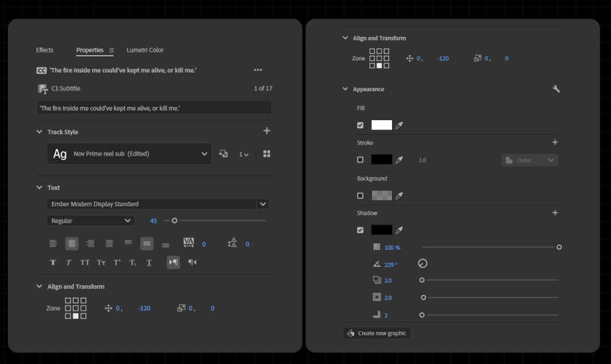This screenshot has width=611, height=364.
Task: Set right-to-left text direction
Action: [x=192, y=263]
